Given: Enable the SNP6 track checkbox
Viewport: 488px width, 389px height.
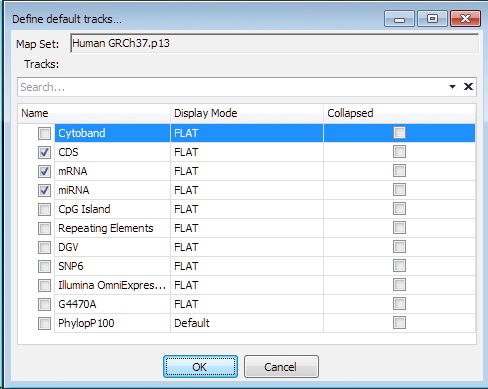Looking at the screenshot, I should (44, 267).
